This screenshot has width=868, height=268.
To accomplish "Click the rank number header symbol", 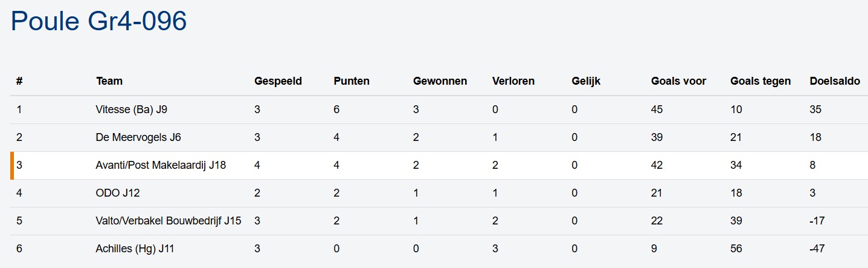I will pyautogui.click(x=19, y=81).
